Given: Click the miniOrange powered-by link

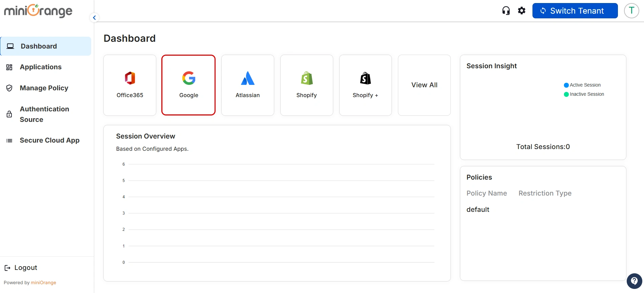Looking at the screenshot, I should 43,282.
